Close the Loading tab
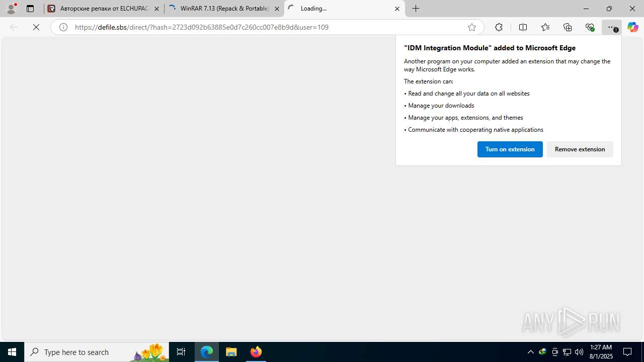This screenshot has height=362, width=644. tap(397, 9)
